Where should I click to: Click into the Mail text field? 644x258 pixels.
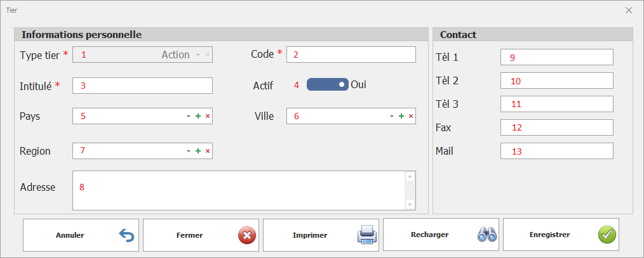(x=556, y=151)
